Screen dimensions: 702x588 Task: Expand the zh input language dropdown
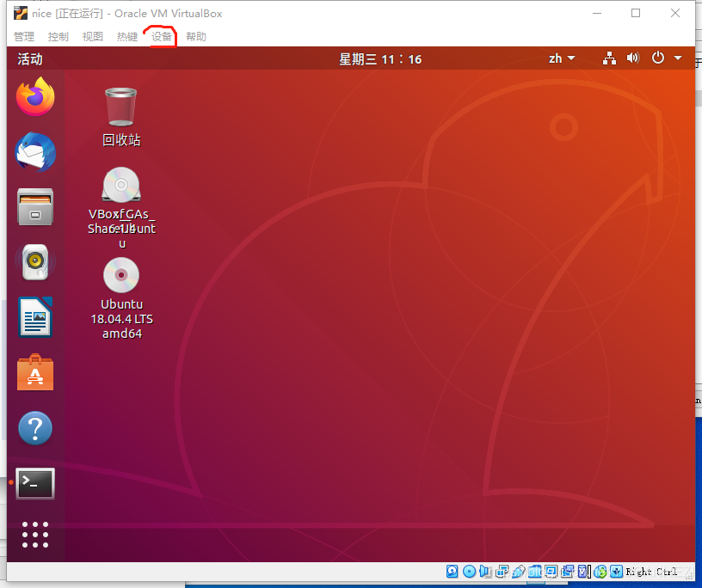pyautogui.click(x=562, y=58)
